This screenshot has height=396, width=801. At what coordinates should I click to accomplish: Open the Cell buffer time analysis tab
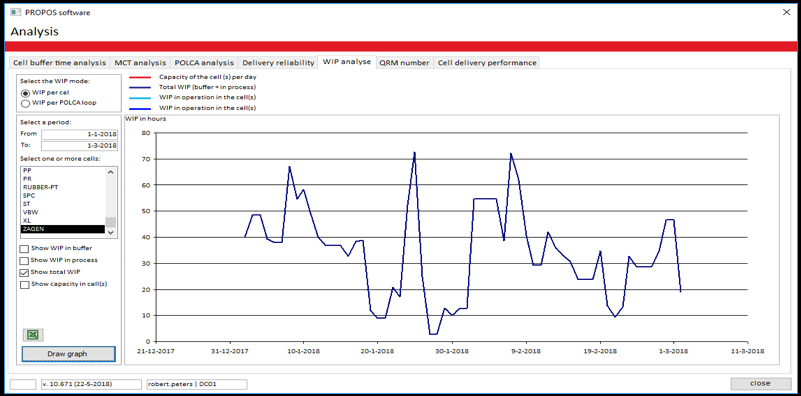59,63
